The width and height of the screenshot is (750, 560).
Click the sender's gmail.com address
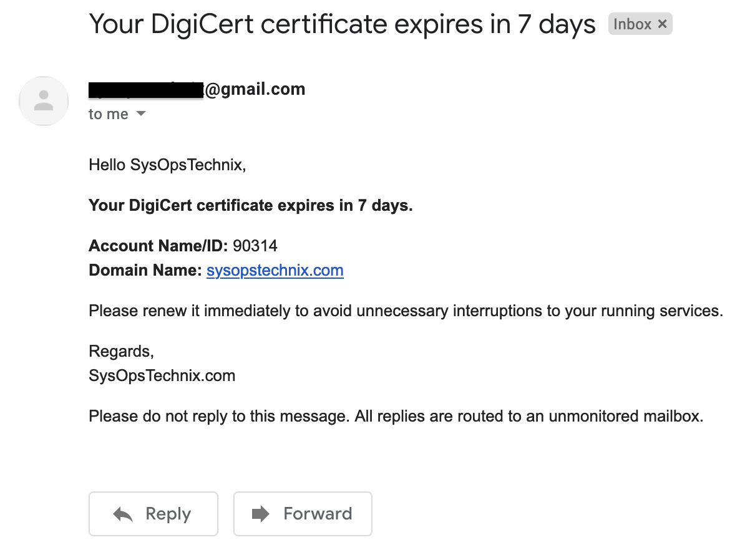point(197,89)
